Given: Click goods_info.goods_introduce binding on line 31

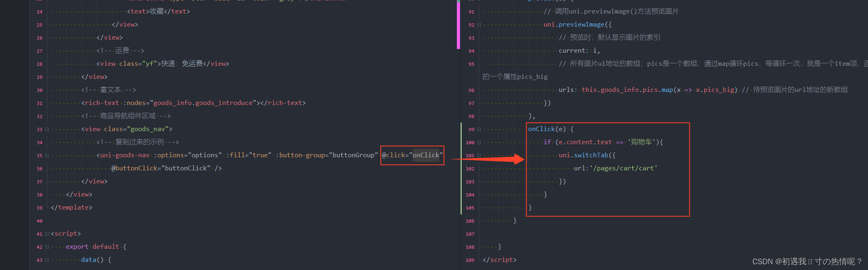Looking at the screenshot, I should click(203, 103).
